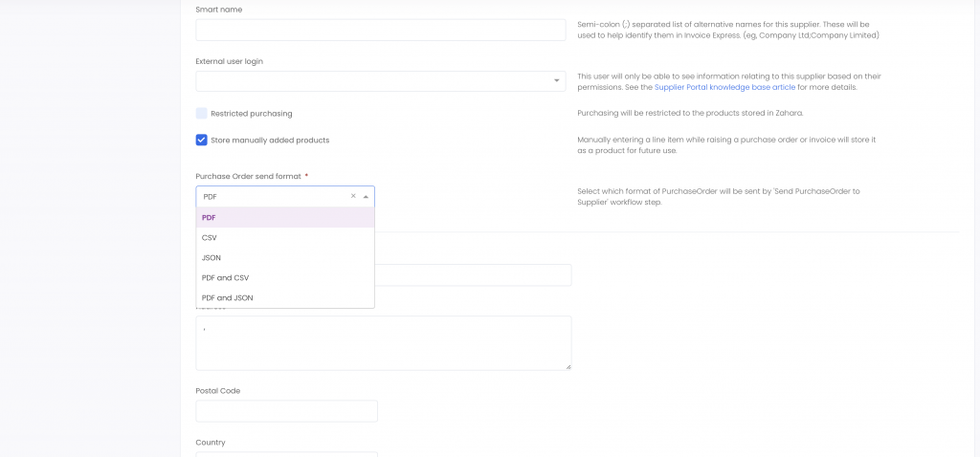Enable the Restricted purchasing checkbox
This screenshot has height=457, width=980.
click(x=201, y=114)
